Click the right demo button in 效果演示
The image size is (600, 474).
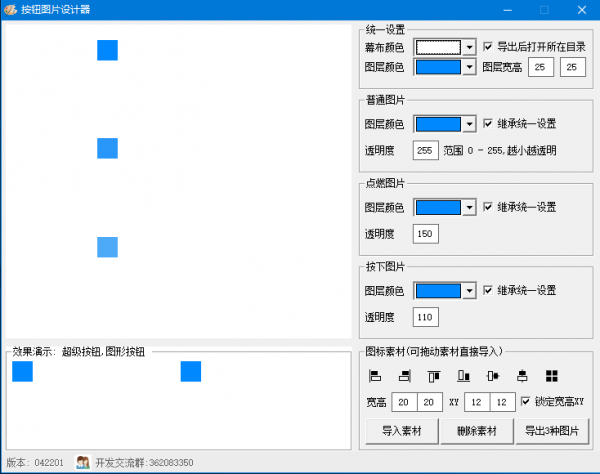coord(191,371)
